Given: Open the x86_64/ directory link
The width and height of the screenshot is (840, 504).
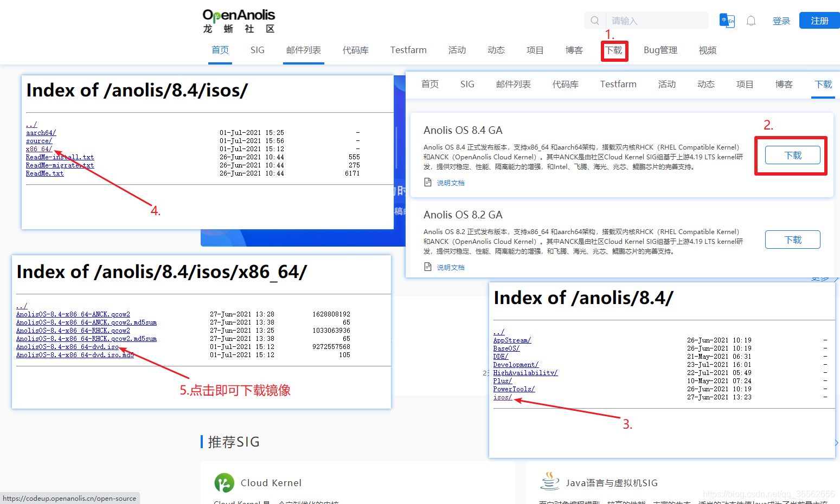Looking at the screenshot, I should click(39, 149).
